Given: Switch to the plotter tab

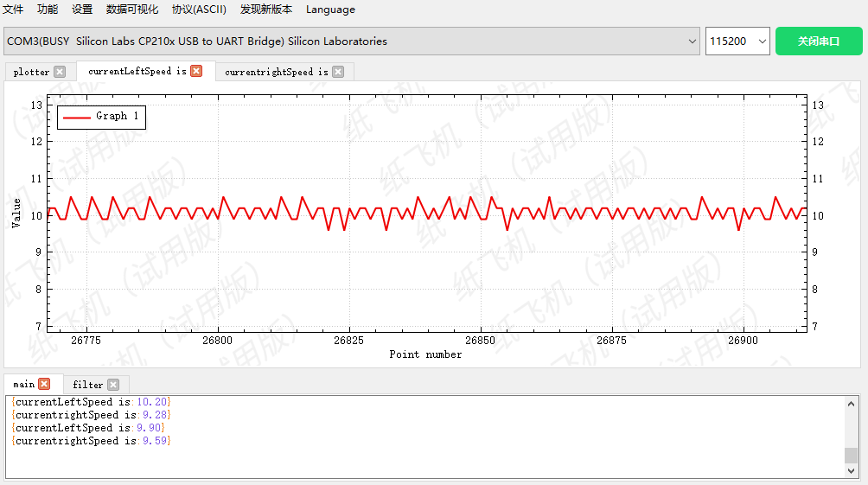Looking at the screenshot, I should 32,72.
